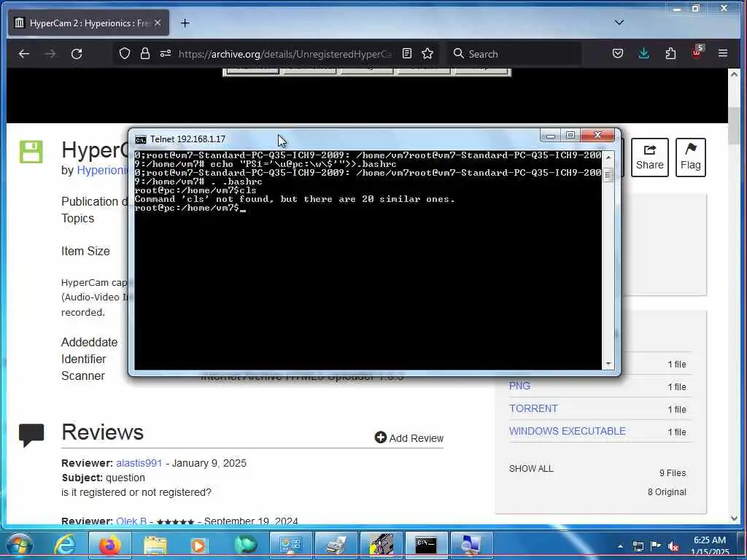
Task: Click the Telnet window system menu icon
Action: click(141, 139)
